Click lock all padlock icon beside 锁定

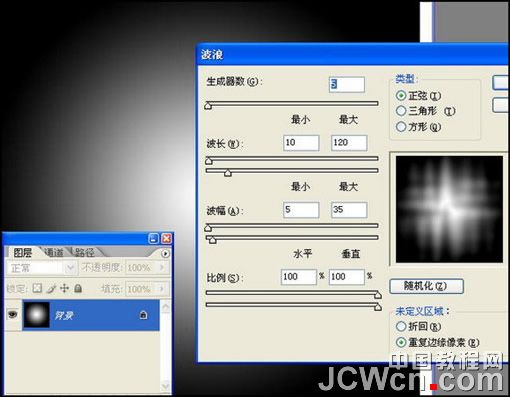pyautogui.click(x=78, y=288)
